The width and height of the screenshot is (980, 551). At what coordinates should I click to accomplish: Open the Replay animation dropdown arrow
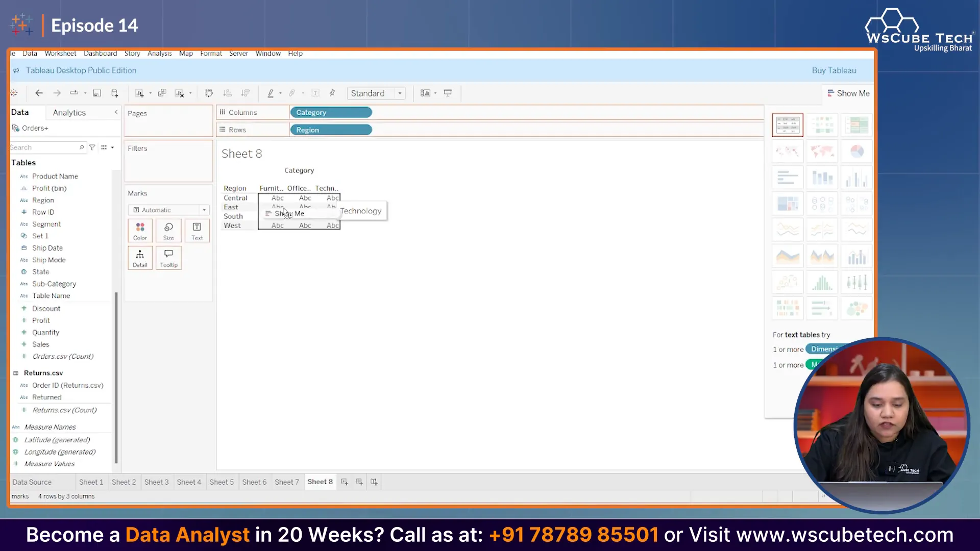(x=85, y=93)
